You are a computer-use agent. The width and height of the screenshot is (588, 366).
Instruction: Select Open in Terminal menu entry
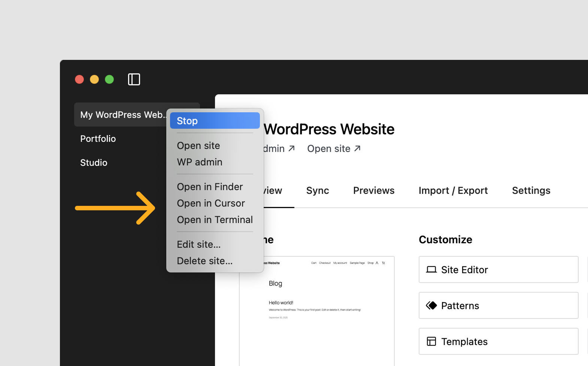[215, 220]
